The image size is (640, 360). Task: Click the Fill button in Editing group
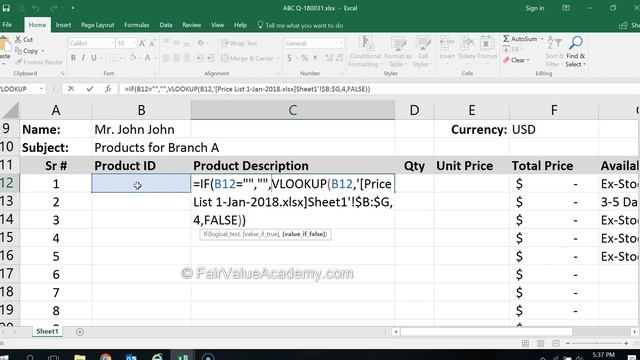click(513, 49)
